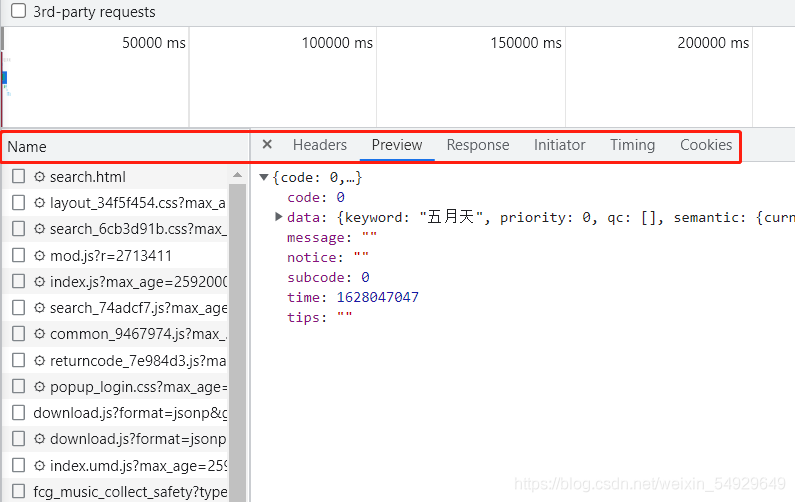This screenshot has height=502, width=795.
Task: Click the request list vertical scrollbar thumb
Action: [237, 343]
